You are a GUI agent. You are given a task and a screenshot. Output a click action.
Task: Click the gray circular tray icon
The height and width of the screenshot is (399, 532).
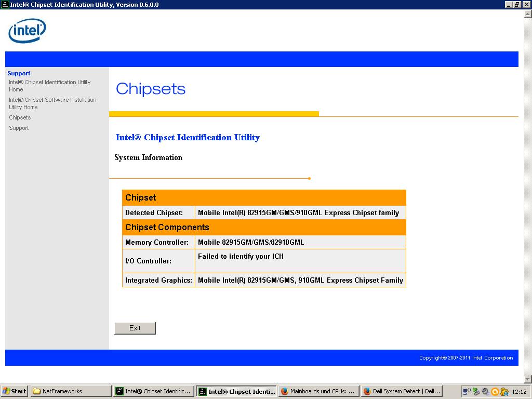point(485,392)
